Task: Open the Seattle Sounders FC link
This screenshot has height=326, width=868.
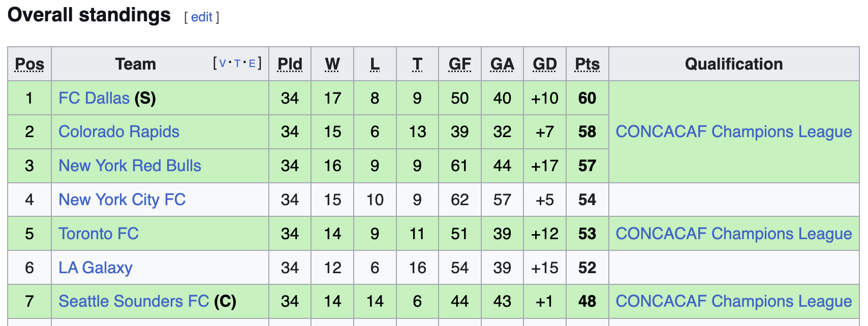Action: tap(134, 302)
